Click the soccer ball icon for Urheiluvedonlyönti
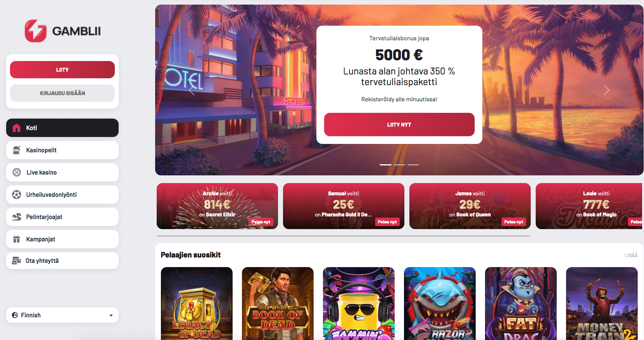This screenshot has height=340, width=644. [x=17, y=195]
